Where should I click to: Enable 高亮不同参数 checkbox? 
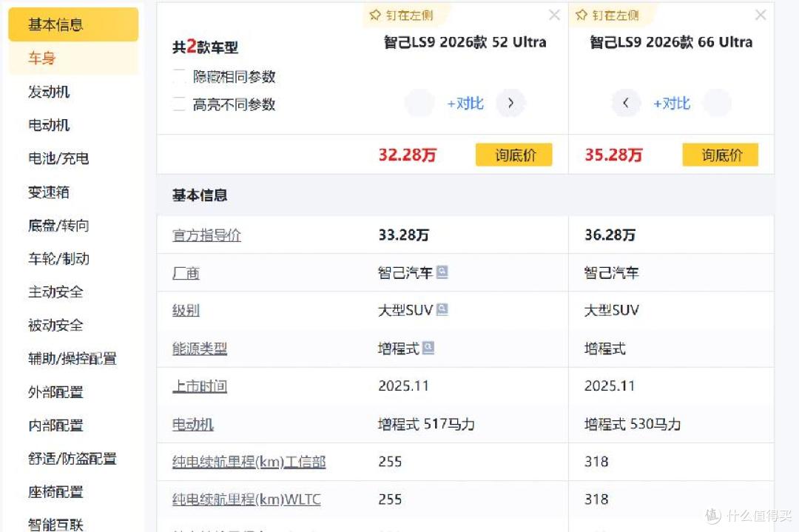click(179, 104)
